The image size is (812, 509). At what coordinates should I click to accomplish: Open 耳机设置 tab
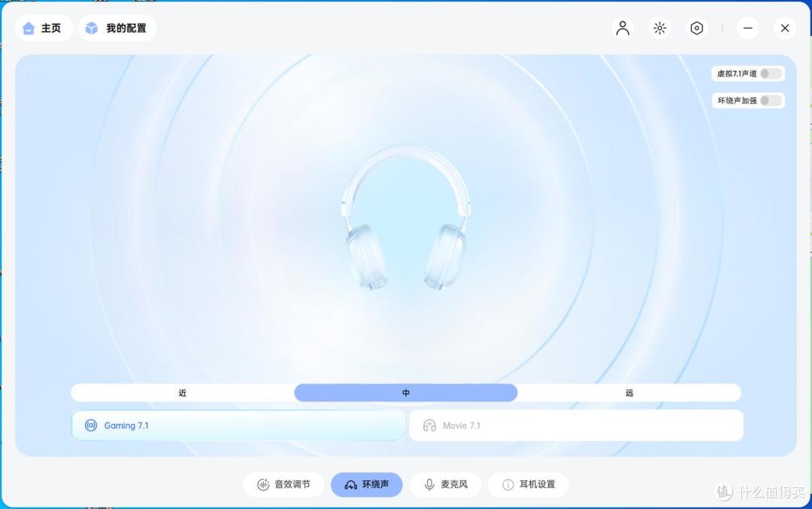tap(529, 484)
